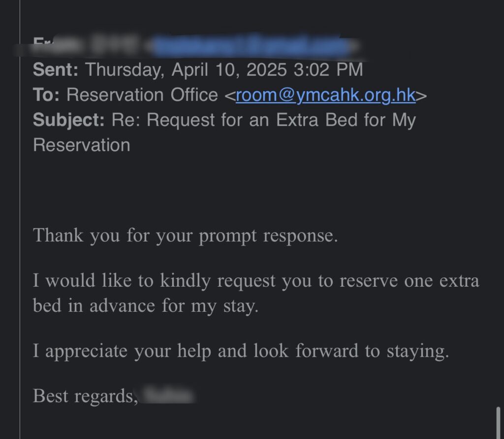Click the blurred signature name after Best regards

(168, 396)
